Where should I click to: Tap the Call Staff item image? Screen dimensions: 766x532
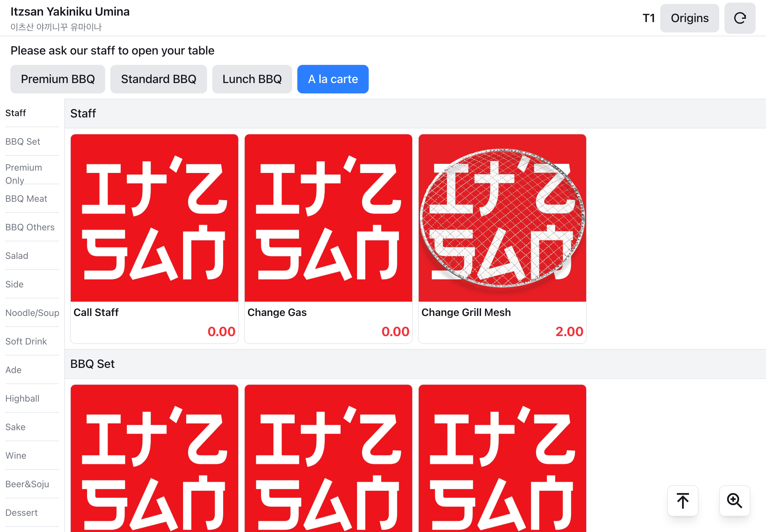point(154,218)
